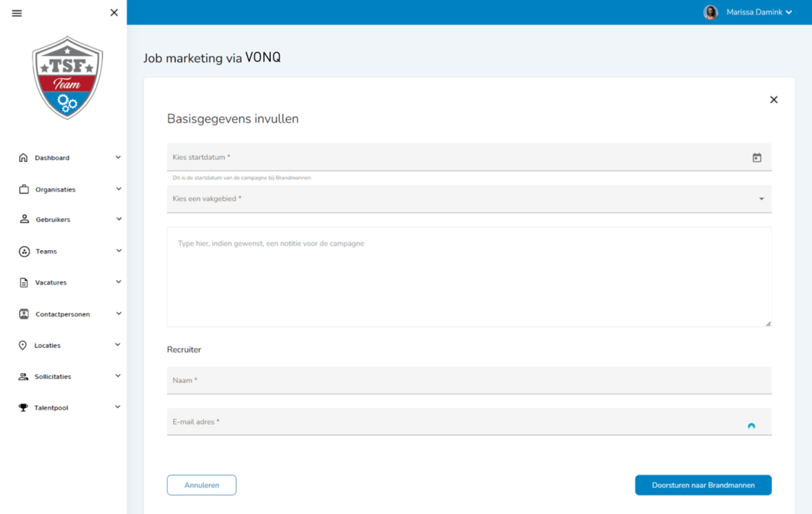Click the Locaties pin icon

click(x=21, y=345)
